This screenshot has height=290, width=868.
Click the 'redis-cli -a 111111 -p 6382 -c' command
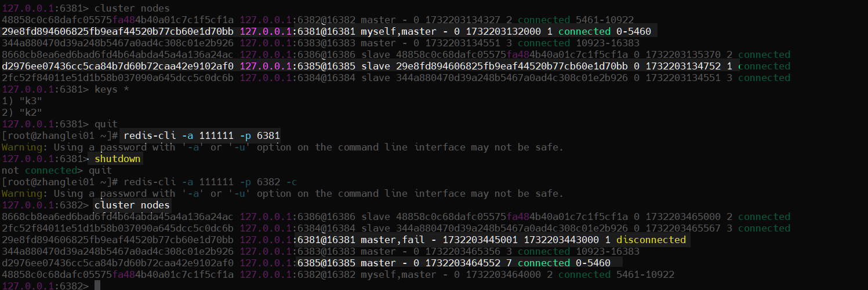pos(210,182)
